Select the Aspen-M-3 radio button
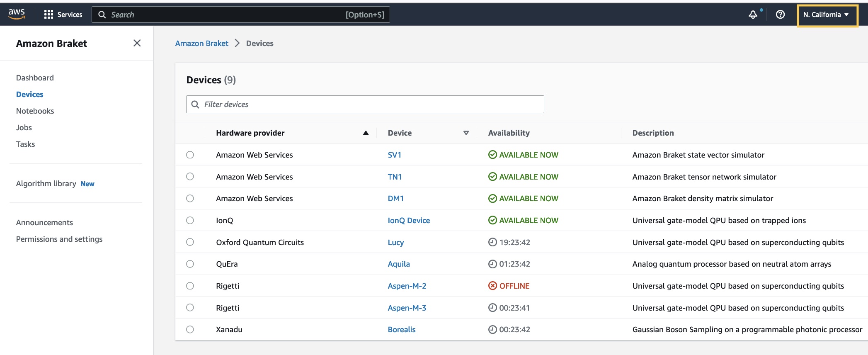This screenshot has width=868, height=355. tap(190, 308)
